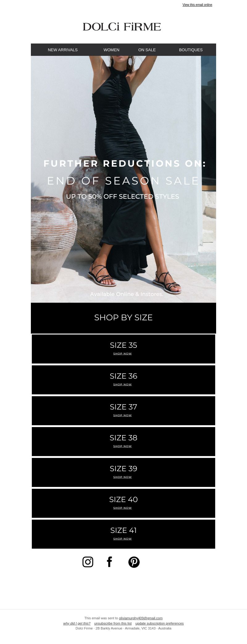Open the Facebook social icon
Viewport: 247px width, 644px height.
point(109,562)
